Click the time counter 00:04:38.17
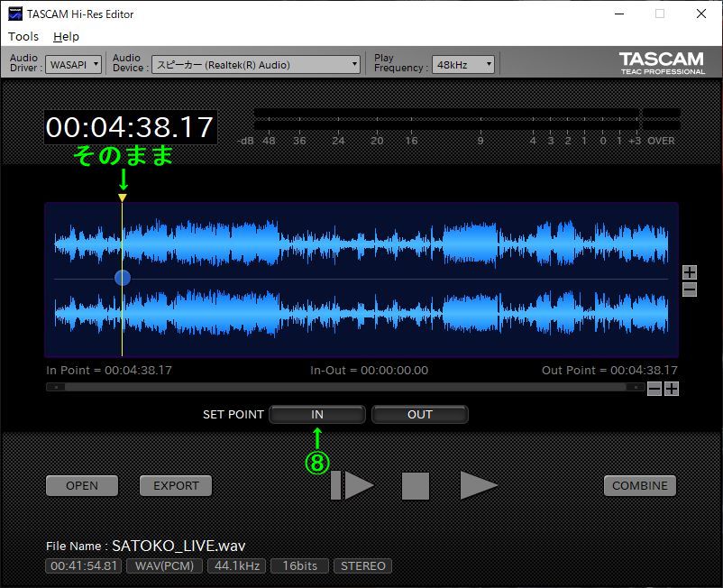 click(x=130, y=127)
